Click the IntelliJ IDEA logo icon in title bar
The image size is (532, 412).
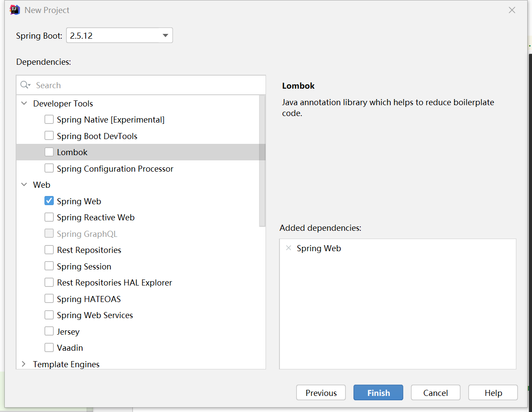tap(15, 10)
